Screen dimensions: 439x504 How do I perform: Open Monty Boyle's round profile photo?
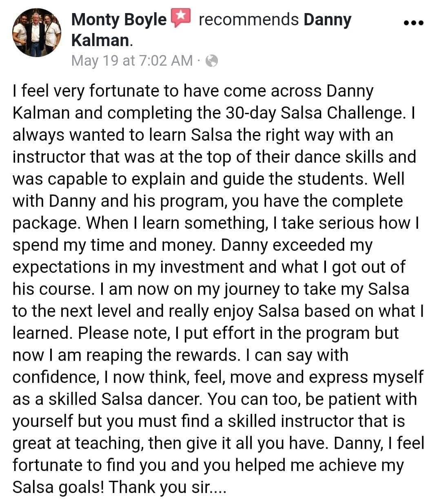pyautogui.click(x=37, y=33)
